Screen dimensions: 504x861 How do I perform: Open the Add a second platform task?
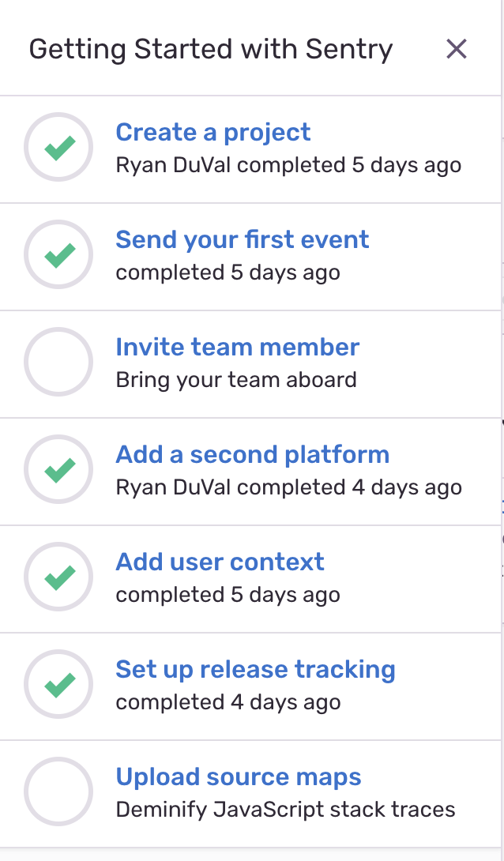pyautogui.click(x=252, y=454)
